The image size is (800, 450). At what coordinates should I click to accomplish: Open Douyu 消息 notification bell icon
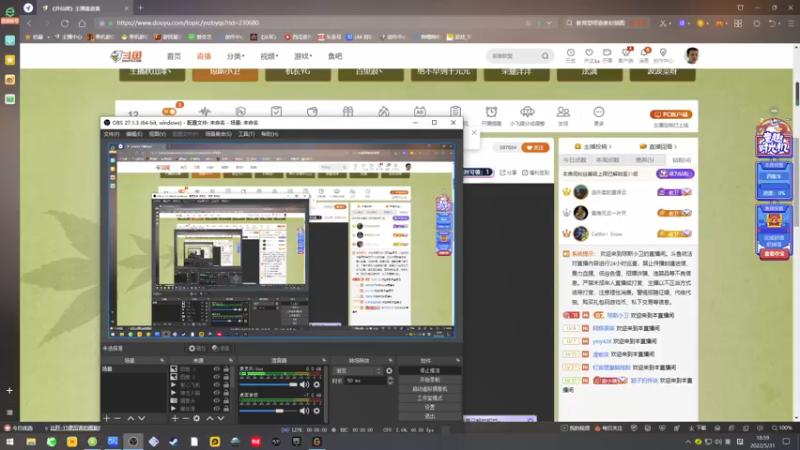point(645,53)
